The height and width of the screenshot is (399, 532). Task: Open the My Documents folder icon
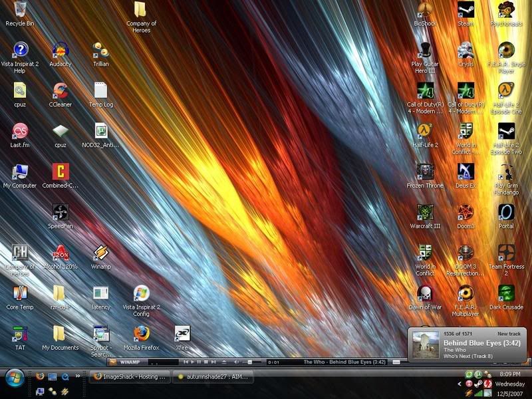click(x=61, y=338)
